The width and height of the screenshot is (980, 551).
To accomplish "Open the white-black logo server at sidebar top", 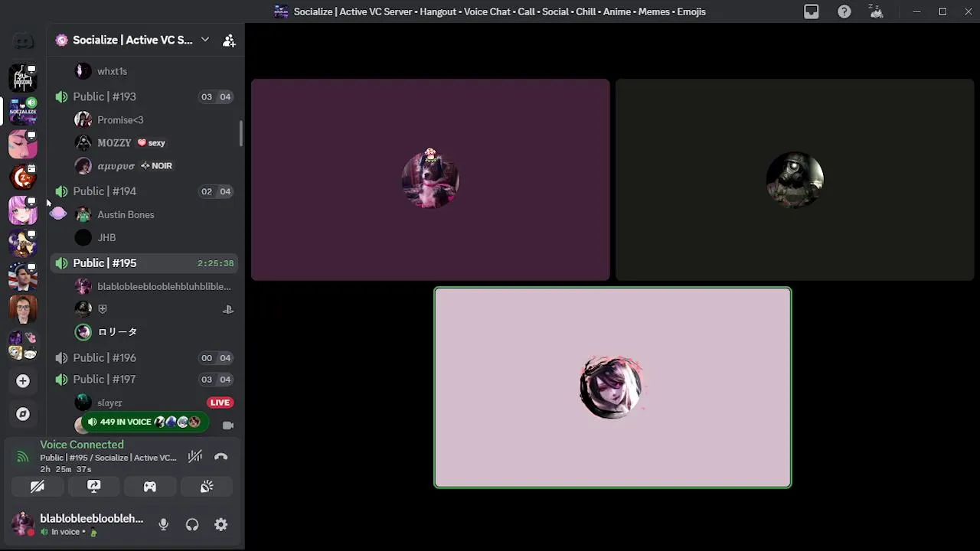I will pos(23,79).
